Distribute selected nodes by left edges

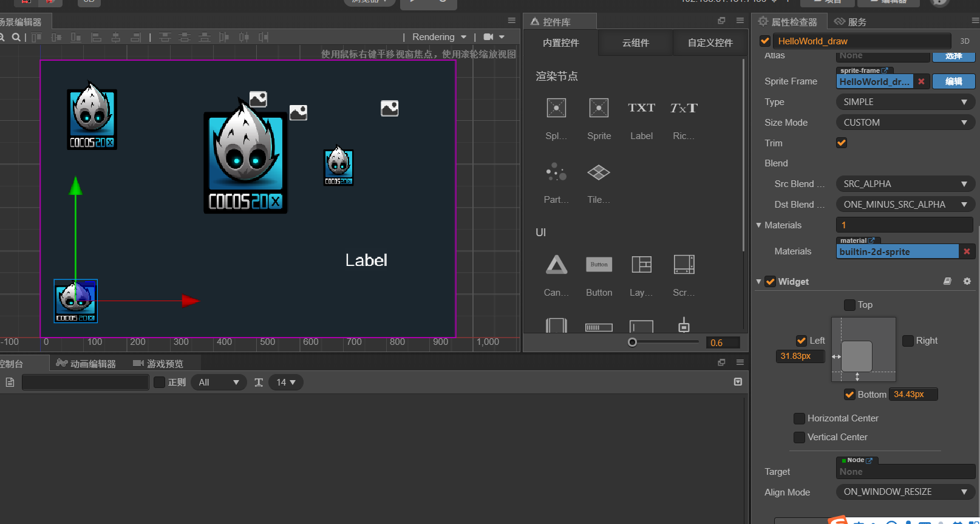(x=224, y=37)
